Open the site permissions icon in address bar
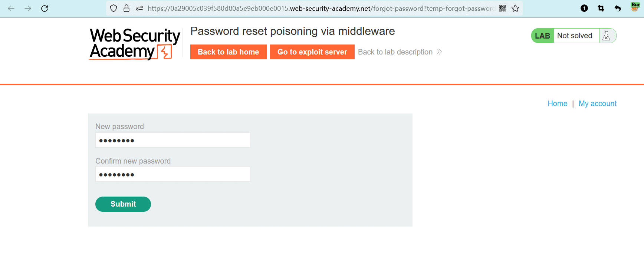 click(x=139, y=9)
